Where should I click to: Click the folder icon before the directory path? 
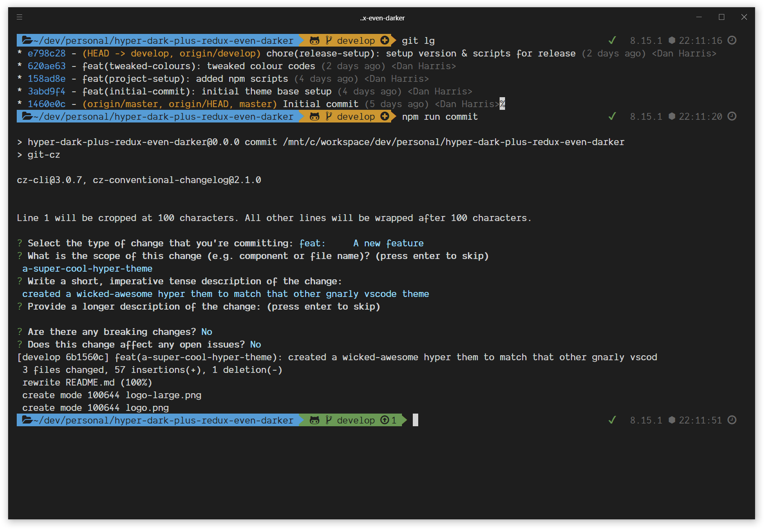(26, 40)
